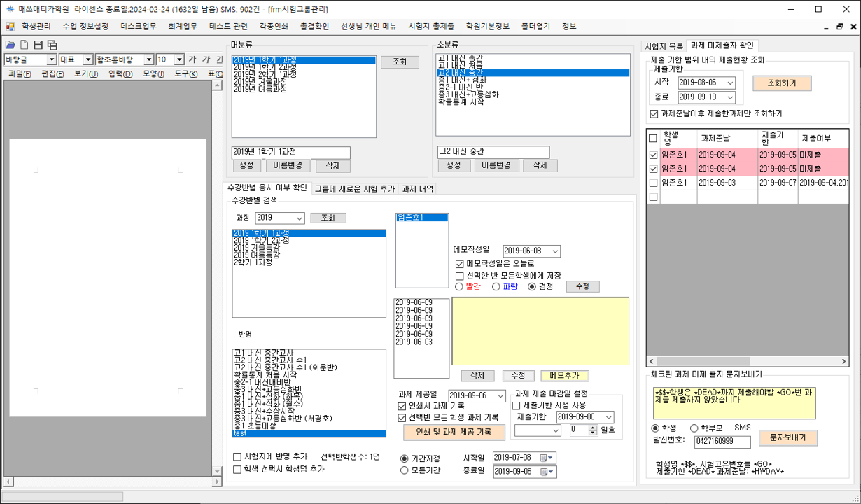Open editor 파일(F) menu
This screenshot has width=861, height=504.
20,74
